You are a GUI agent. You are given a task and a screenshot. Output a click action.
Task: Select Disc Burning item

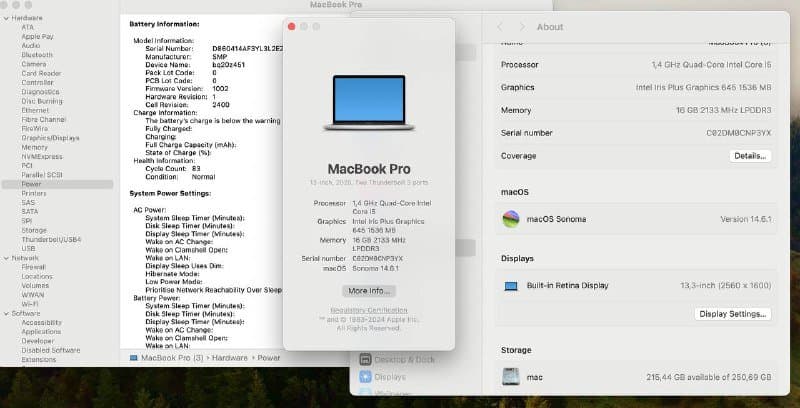click(x=42, y=101)
